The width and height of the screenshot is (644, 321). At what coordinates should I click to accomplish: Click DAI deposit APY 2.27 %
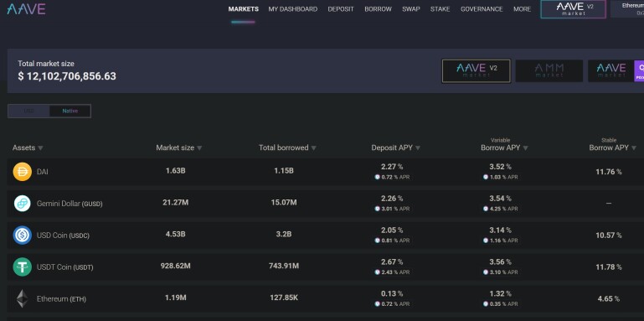pyautogui.click(x=392, y=167)
